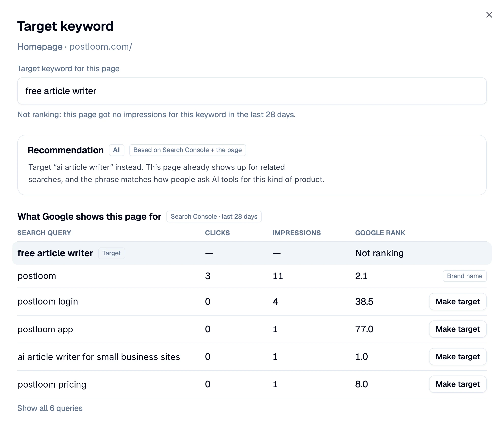Image resolution: width=504 pixels, height=421 pixels.
Task: Click the target keyword input field
Action: click(252, 91)
